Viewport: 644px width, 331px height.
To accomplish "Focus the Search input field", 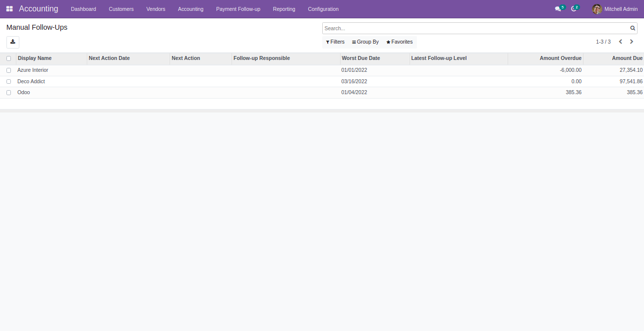I will [x=475, y=28].
